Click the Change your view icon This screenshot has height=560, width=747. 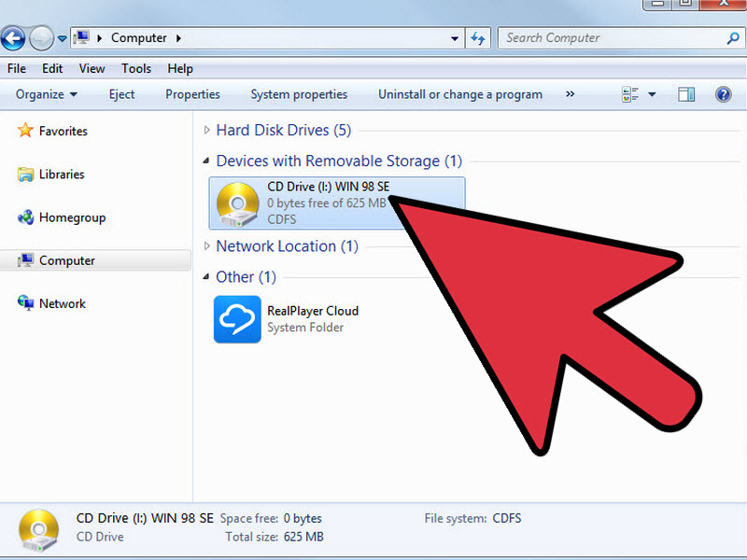pyautogui.click(x=630, y=94)
